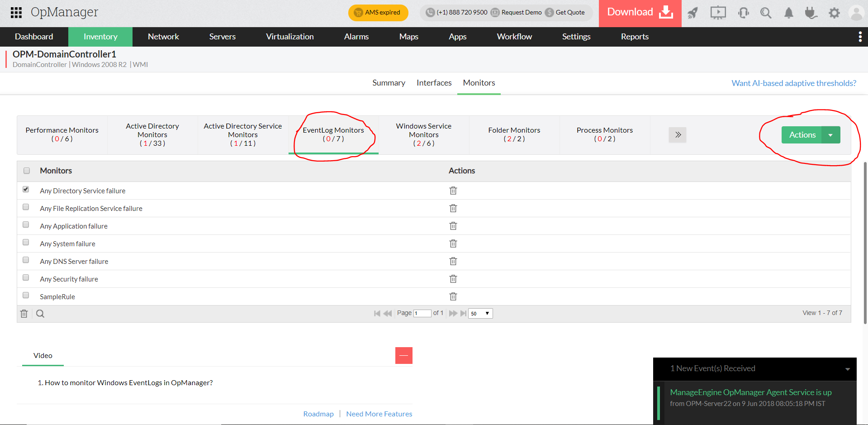This screenshot has width=868, height=425.
Task: Delete the Any Directory Service failure monitor
Action: pos(453,191)
